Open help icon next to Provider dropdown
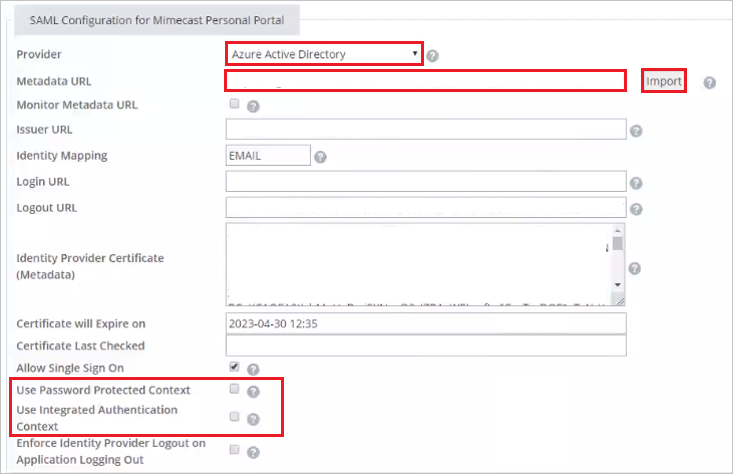The width and height of the screenshot is (733, 474). coord(433,56)
